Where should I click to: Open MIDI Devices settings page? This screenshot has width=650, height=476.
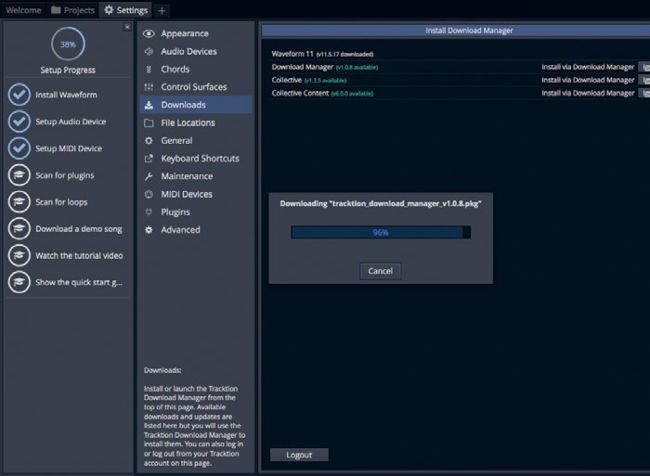[x=196, y=194]
